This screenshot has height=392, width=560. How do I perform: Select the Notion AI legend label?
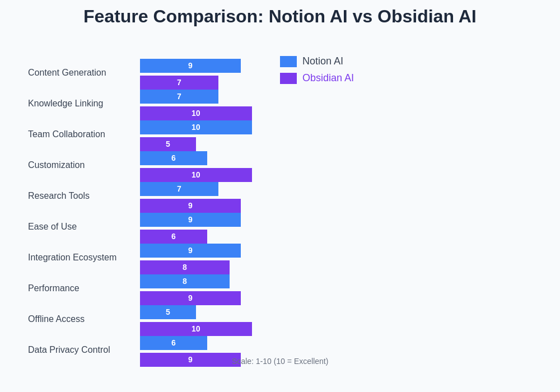pos(323,62)
